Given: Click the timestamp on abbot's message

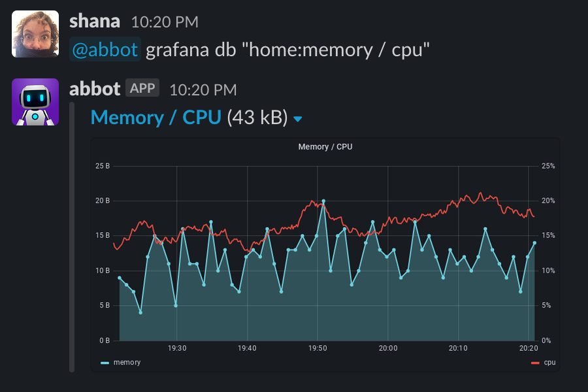Looking at the screenshot, I should [203, 89].
